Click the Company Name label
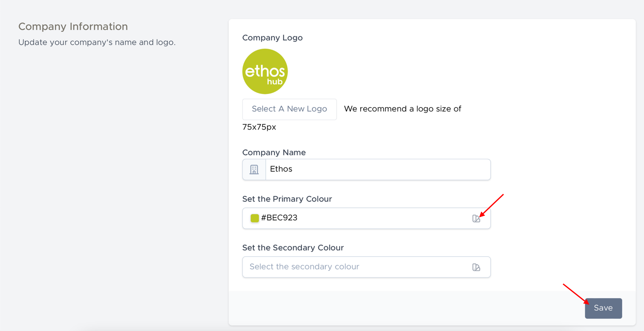Image resolution: width=644 pixels, height=331 pixels. pos(274,152)
